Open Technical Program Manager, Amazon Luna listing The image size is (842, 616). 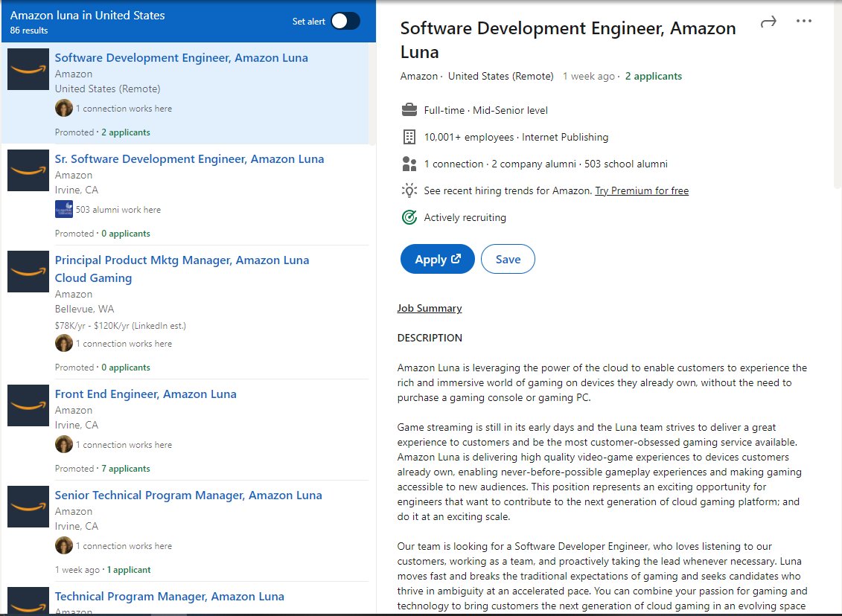tap(170, 597)
